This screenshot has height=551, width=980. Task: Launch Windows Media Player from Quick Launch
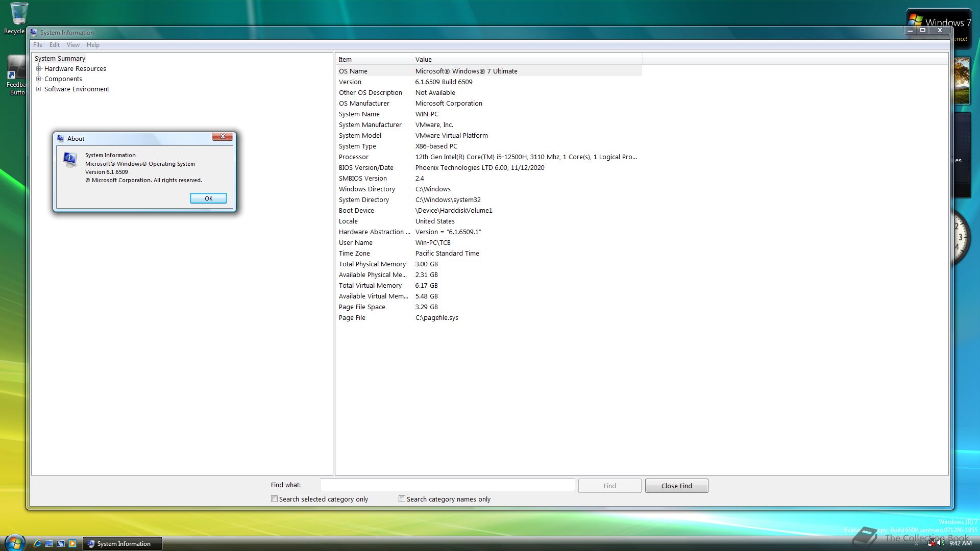click(72, 543)
